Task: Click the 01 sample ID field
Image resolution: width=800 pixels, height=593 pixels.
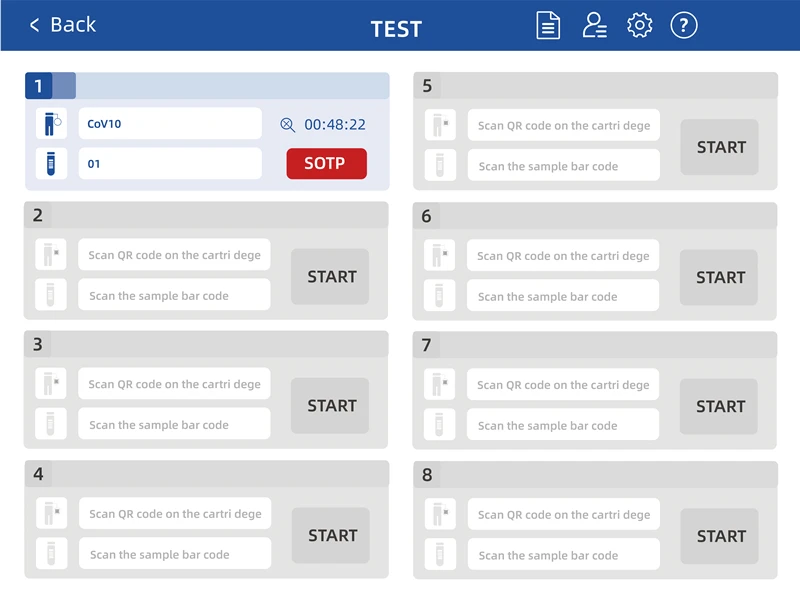Action: (x=170, y=163)
